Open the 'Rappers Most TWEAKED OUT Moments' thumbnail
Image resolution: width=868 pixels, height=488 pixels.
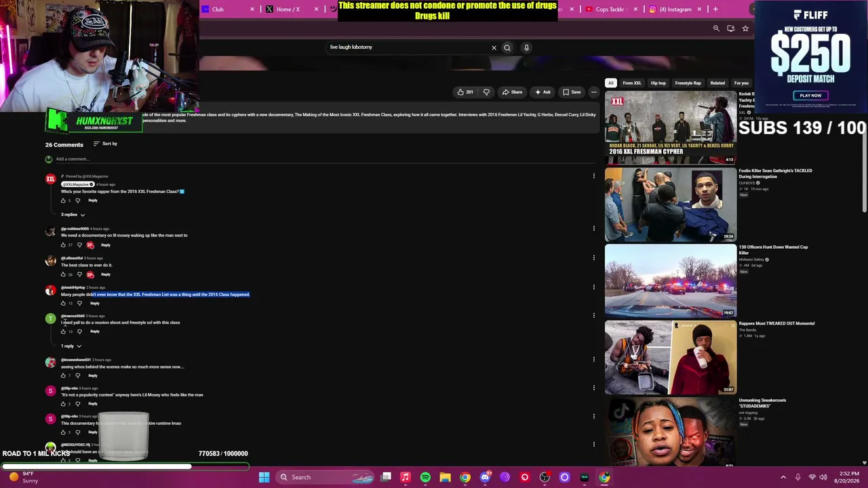[x=670, y=357]
